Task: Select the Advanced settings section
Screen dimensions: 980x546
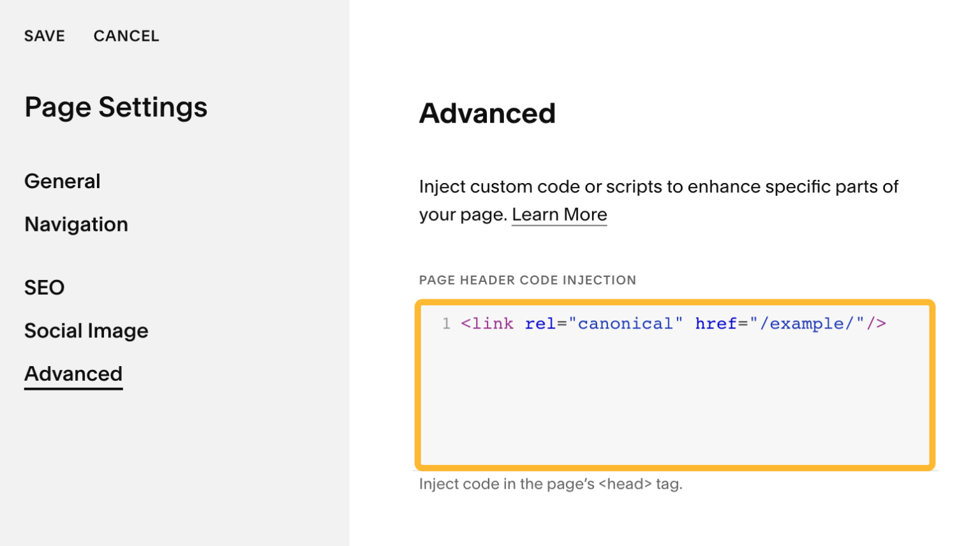Action: coord(73,374)
